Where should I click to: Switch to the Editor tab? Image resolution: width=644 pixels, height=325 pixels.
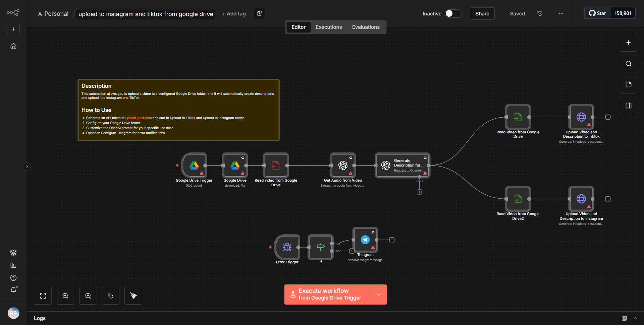[x=298, y=27]
